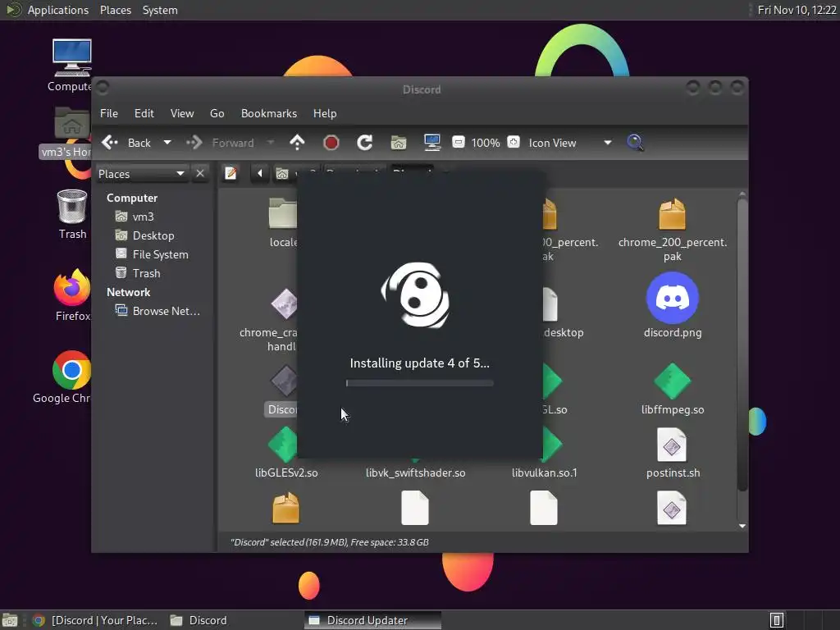The width and height of the screenshot is (840, 630).
Task: Click the clock showing Fri Nov 10
Action: pyautogui.click(x=797, y=10)
